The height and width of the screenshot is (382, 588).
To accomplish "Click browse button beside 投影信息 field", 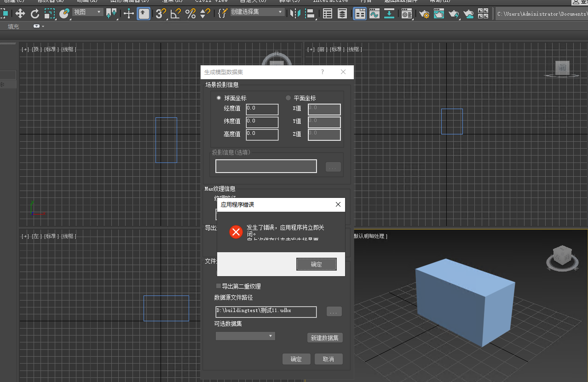I will [x=334, y=167].
